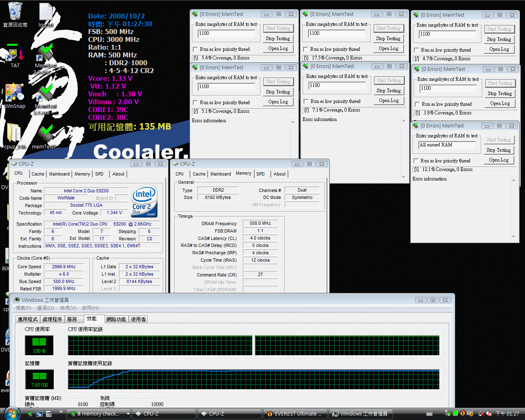Viewport: 525px width, 420px height.
Task: Click the Intel Core 2 Duo logo in CPU-Z
Action: [x=144, y=202]
